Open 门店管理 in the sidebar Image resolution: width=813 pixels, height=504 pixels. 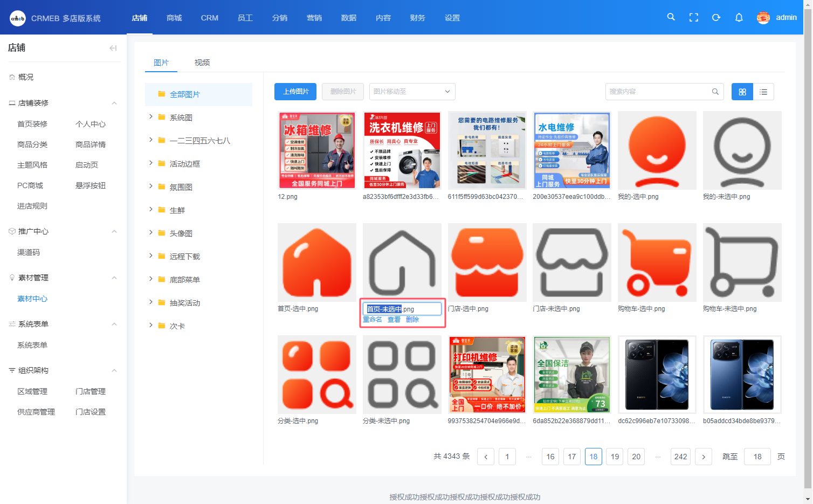tap(91, 391)
